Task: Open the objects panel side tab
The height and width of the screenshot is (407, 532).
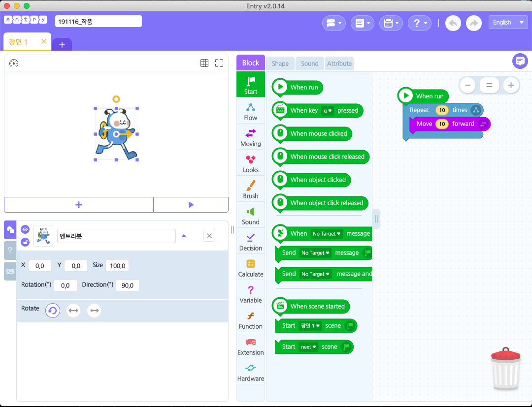Action: (10, 230)
